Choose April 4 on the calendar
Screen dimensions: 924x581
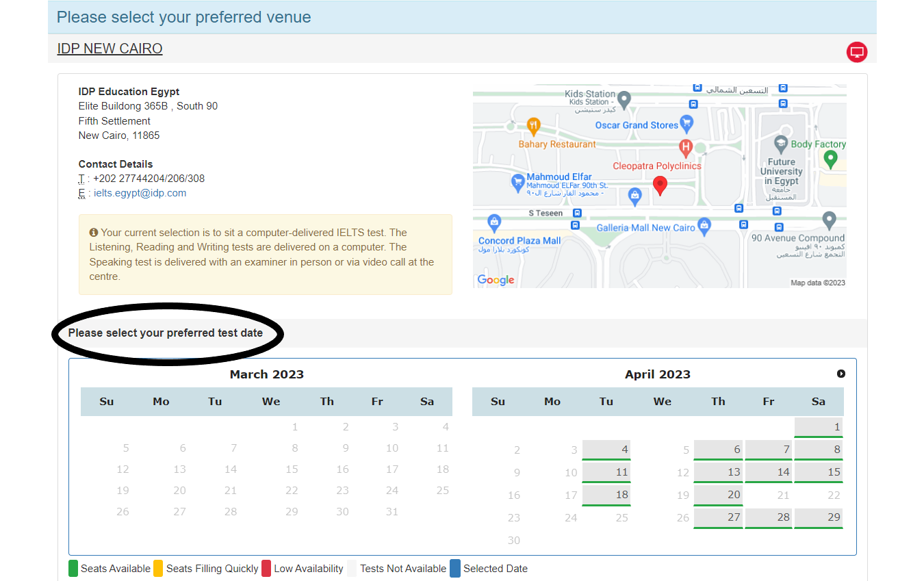click(x=606, y=450)
